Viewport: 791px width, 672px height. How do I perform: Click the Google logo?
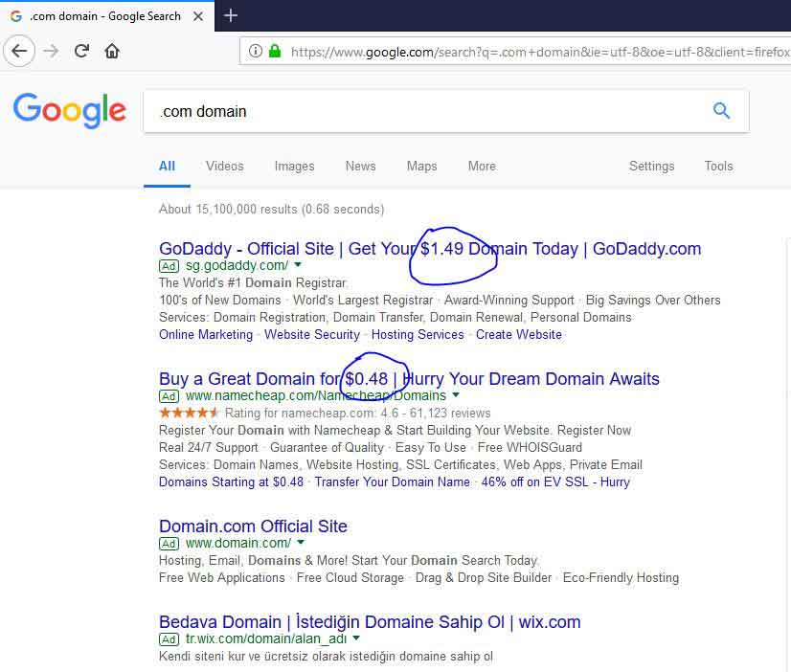[x=70, y=110]
